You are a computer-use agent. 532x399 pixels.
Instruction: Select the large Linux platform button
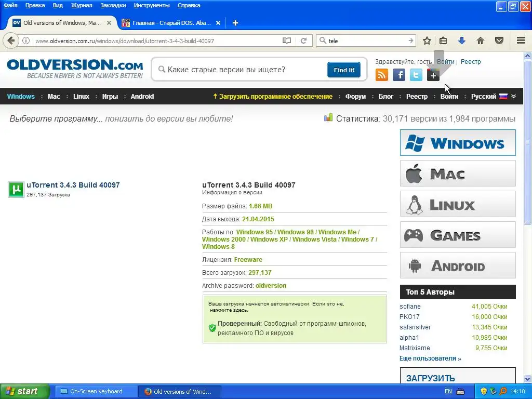[x=458, y=204]
